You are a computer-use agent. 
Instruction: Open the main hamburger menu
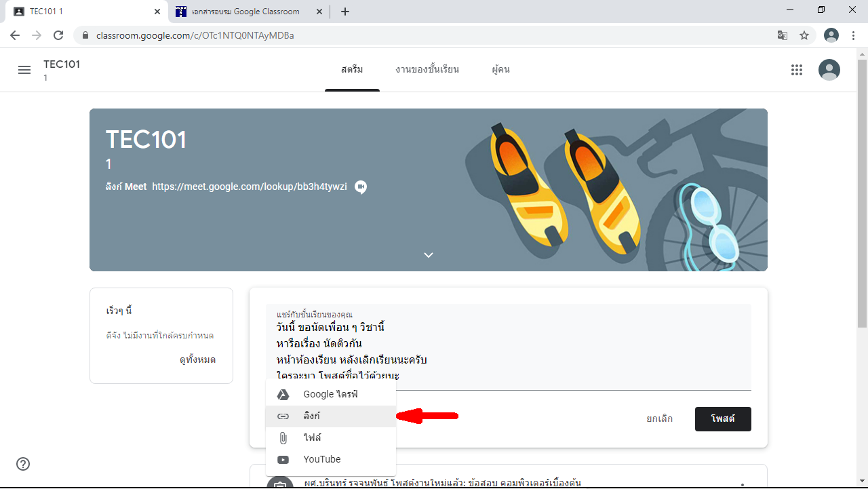click(24, 70)
